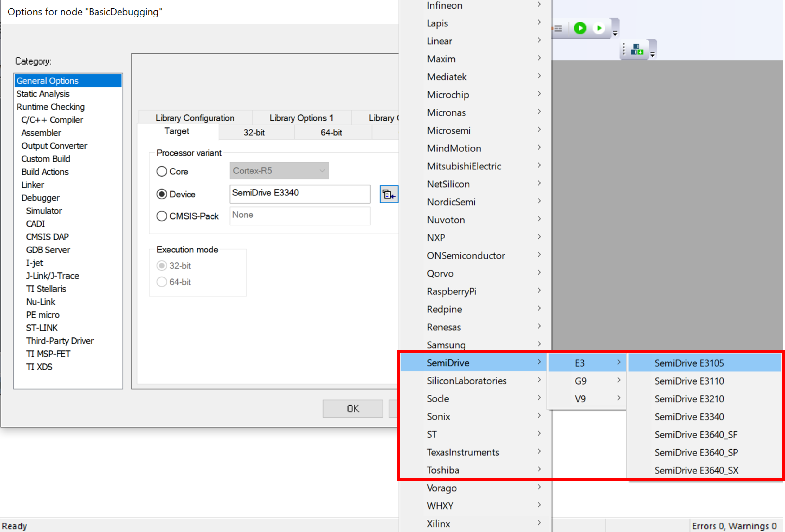Select the 64-bit execution mode radio

click(x=162, y=282)
